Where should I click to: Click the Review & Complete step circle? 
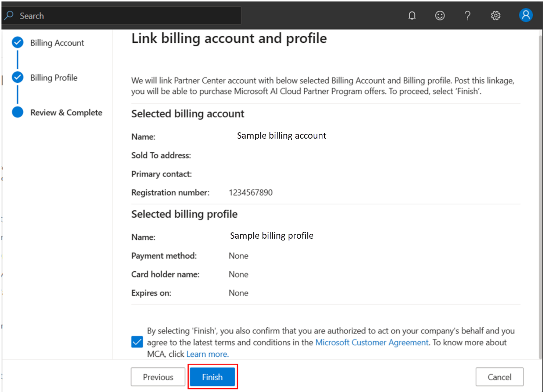[x=18, y=112]
